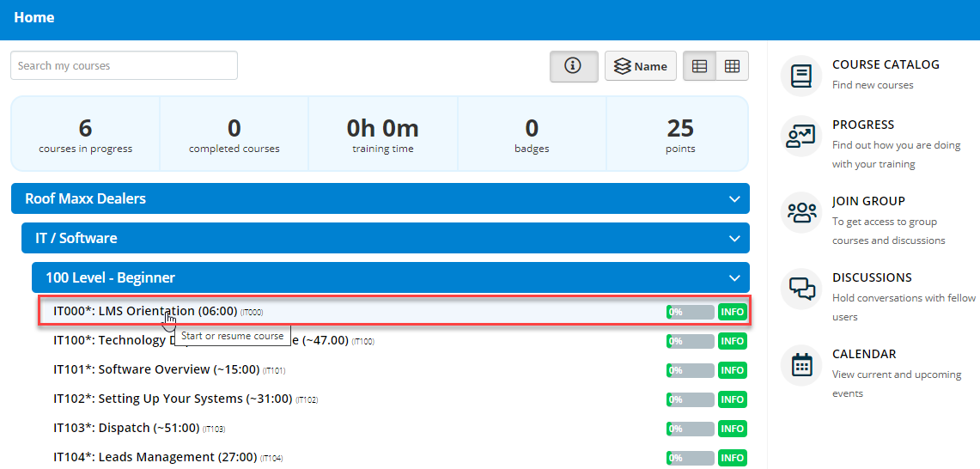The height and width of the screenshot is (469, 980).
Task: Open IT103 Dispatch course
Action: [126, 429]
